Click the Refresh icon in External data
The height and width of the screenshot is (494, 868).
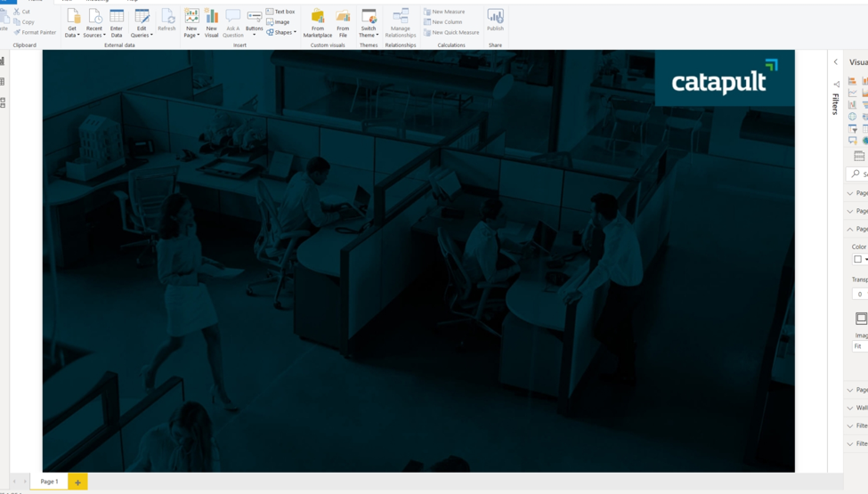coord(166,17)
